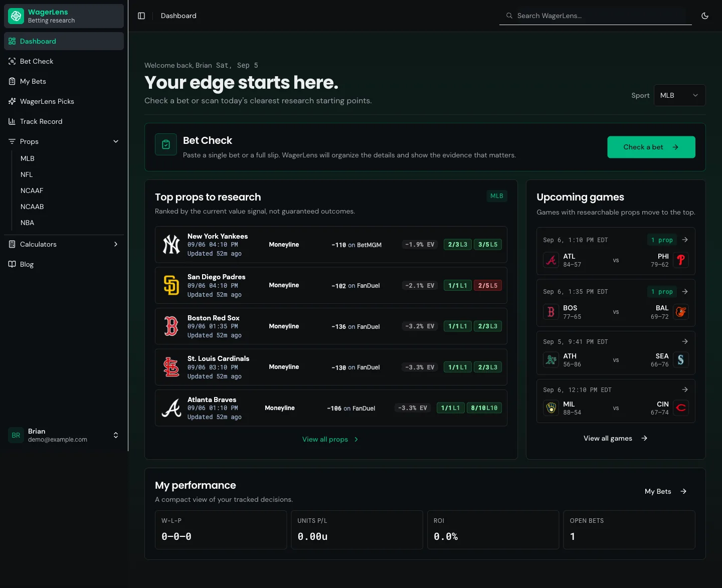Click the View all games link
This screenshot has width=722, height=588.
pyautogui.click(x=616, y=438)
